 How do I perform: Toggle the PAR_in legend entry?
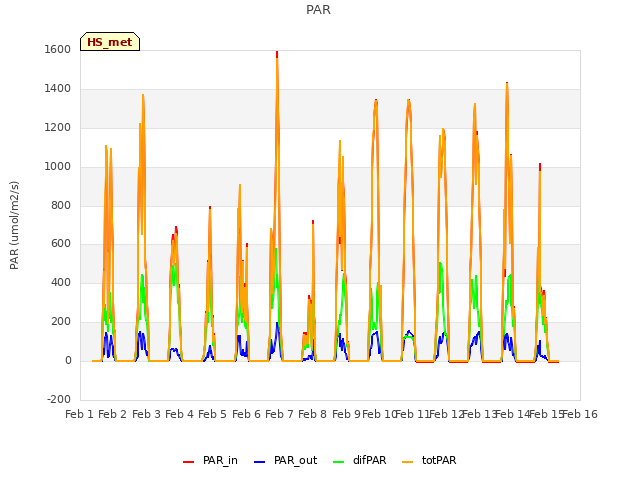[x=210, y=460]
